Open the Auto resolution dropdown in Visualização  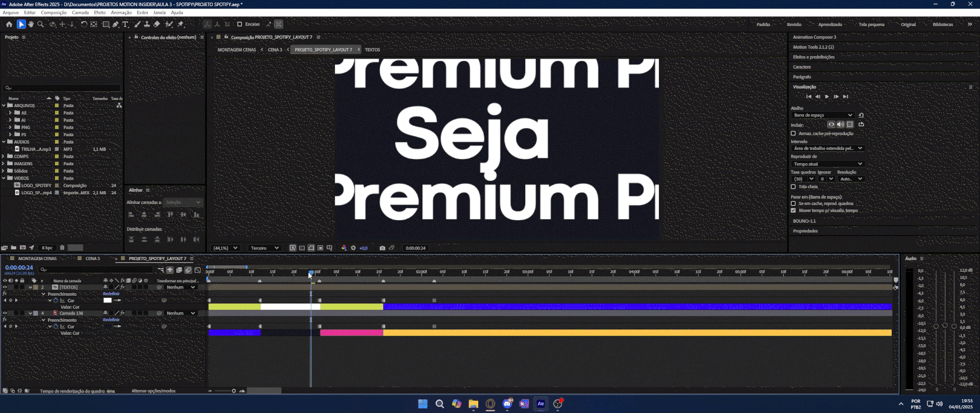(x=851, y=179)
